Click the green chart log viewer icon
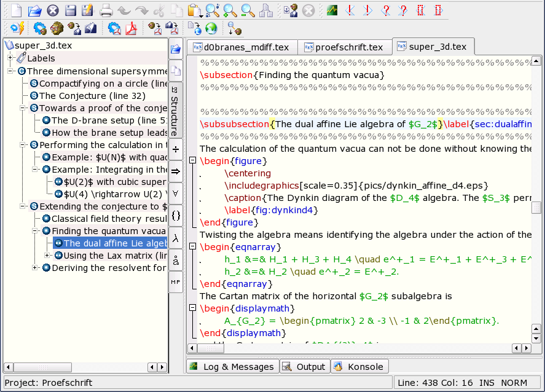Viewport: 545px width, 392px height. click(332, 10)
